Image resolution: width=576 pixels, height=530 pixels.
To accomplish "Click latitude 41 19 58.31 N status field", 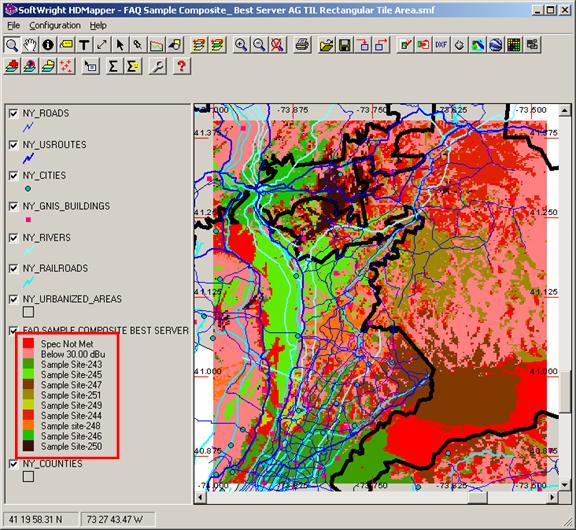I will [40, 519].
